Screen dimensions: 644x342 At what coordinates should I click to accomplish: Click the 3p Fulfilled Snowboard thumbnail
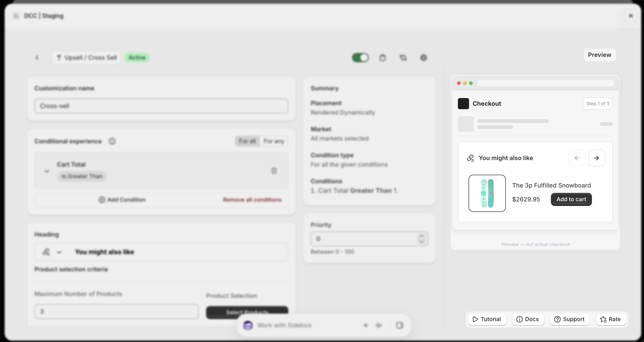[x=487, y=193]
